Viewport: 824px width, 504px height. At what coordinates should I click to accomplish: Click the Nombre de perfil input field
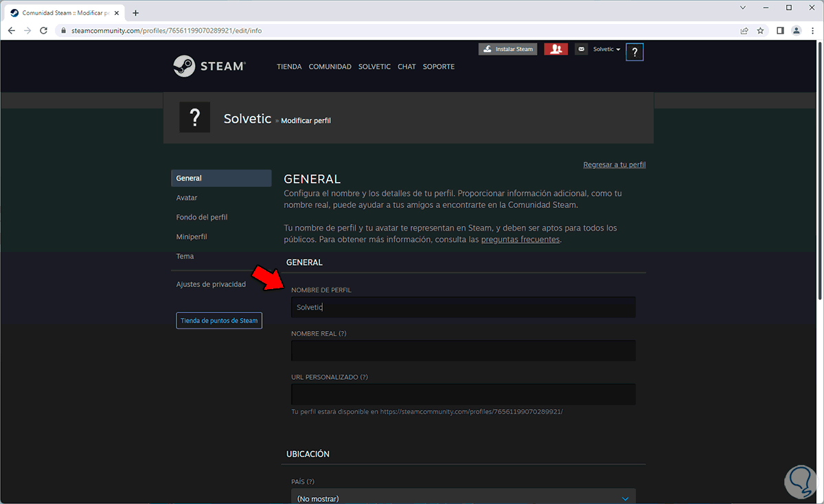tap(463, 308)
